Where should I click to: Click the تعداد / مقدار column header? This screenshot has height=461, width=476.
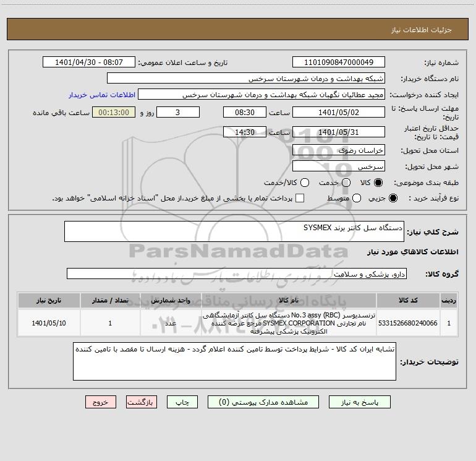(110, 300)
